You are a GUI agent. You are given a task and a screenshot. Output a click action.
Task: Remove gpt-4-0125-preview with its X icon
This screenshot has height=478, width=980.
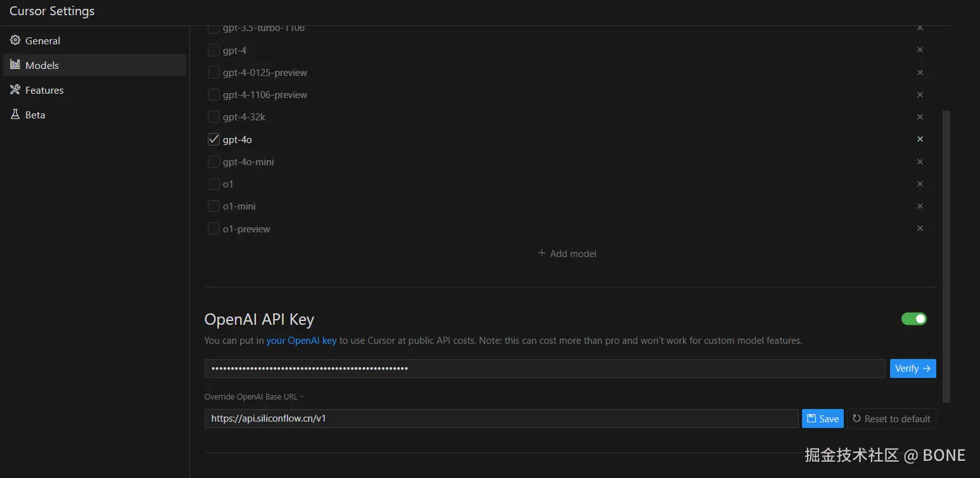click(920, 72)
